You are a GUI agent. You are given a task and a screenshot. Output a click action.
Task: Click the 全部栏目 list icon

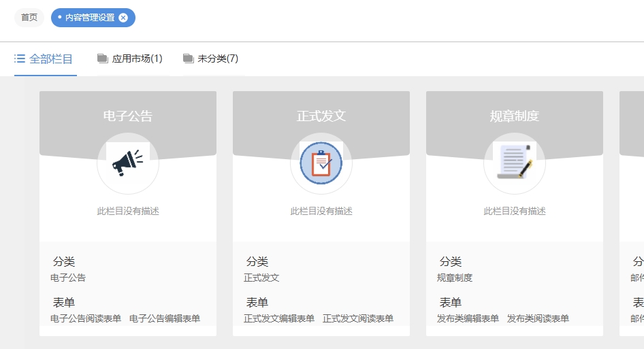point(19,59)
